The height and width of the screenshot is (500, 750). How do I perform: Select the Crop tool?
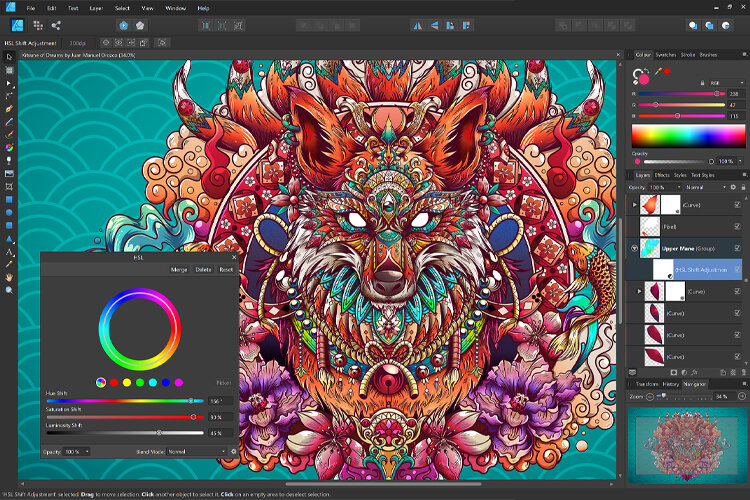(x=9, y=187)
